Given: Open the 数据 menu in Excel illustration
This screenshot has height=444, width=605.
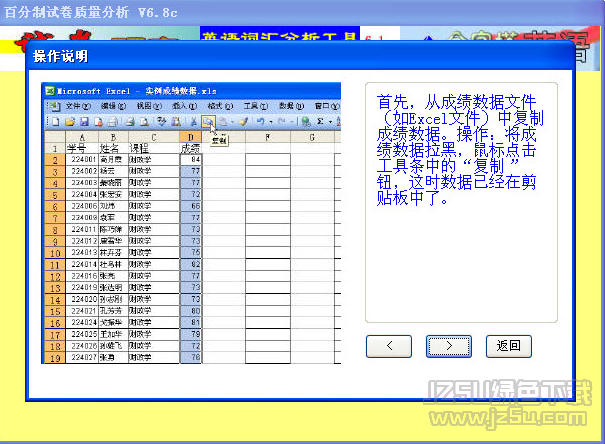Looking at the screenshot, I should (291, 106).
